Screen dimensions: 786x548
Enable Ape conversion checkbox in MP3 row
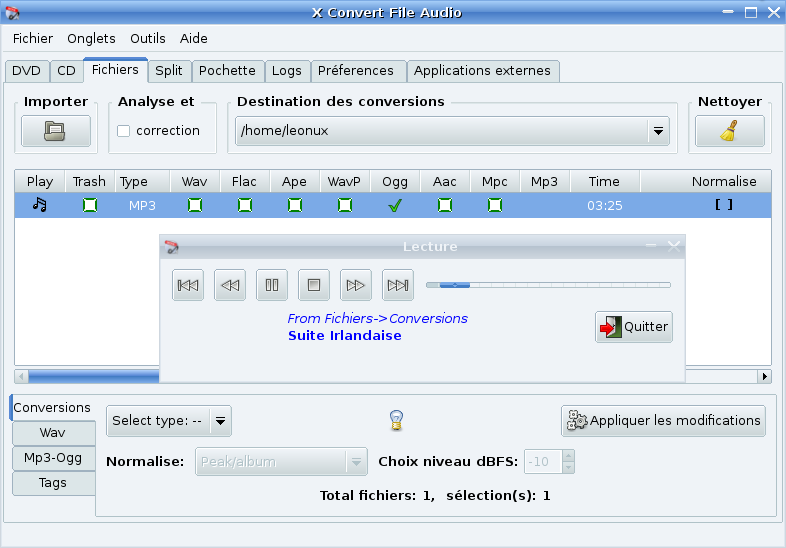(295, 205)
